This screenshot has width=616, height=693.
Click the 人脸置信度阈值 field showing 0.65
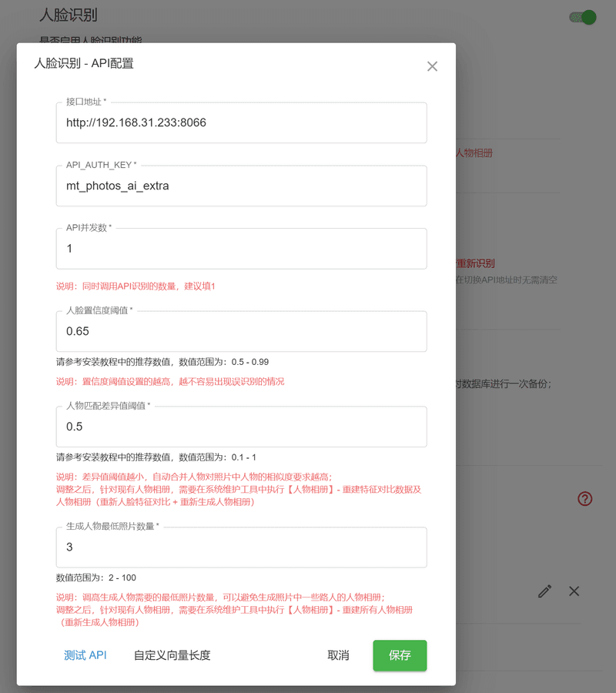tap(241, 330)
